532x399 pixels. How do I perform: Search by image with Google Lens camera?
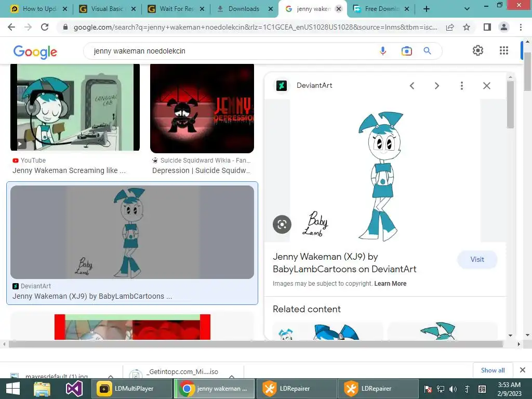pos(406,51)
